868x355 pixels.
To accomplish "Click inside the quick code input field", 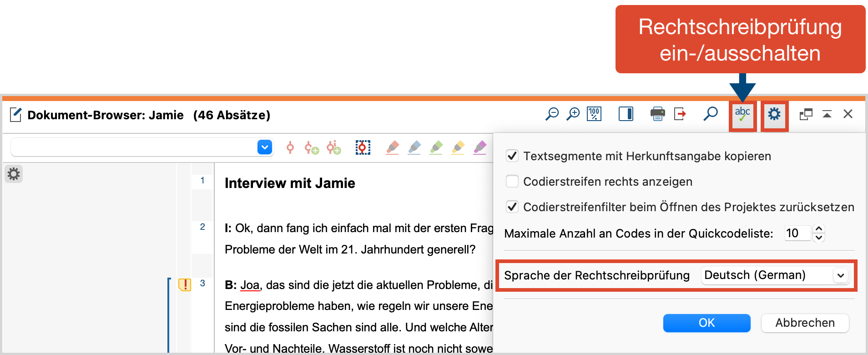I will click(134, 147).
